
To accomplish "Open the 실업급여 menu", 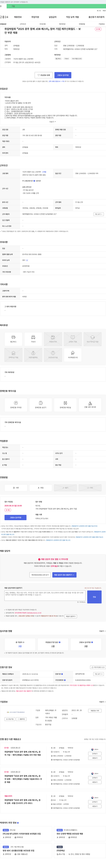I will 52,17.
